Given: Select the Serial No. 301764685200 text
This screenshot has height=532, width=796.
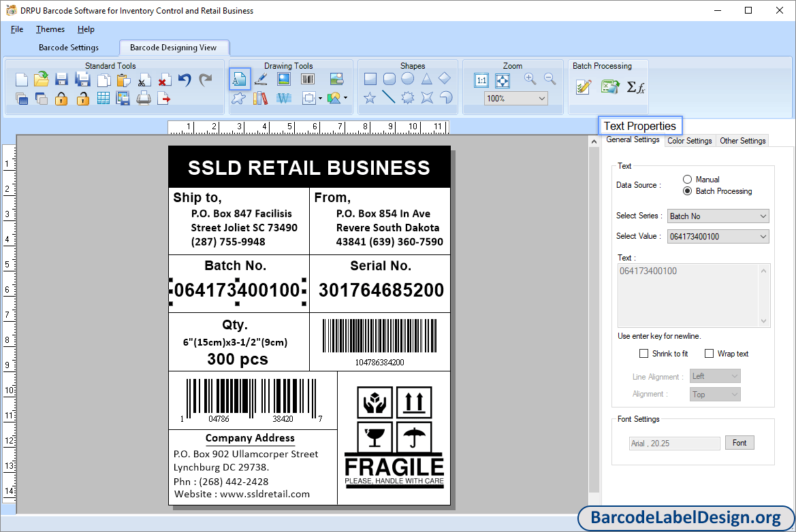Looking at the screenshot, I should (381, 290).
